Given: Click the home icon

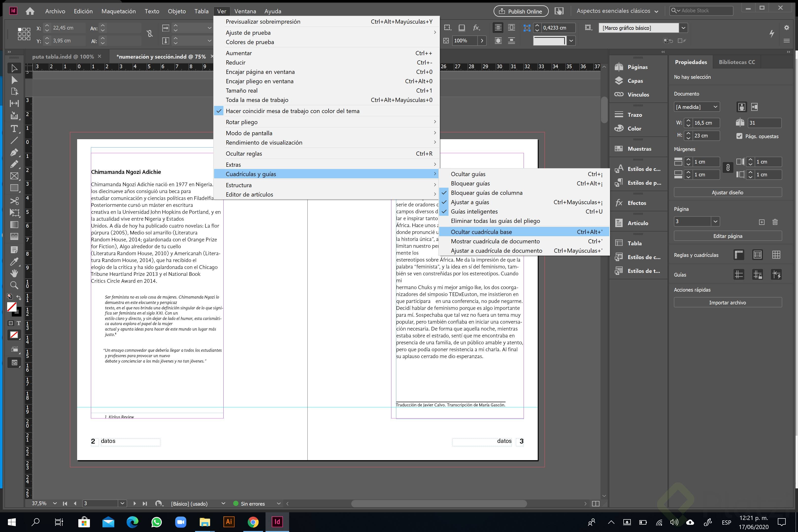Looking at the screenshot, I should 30,11.
